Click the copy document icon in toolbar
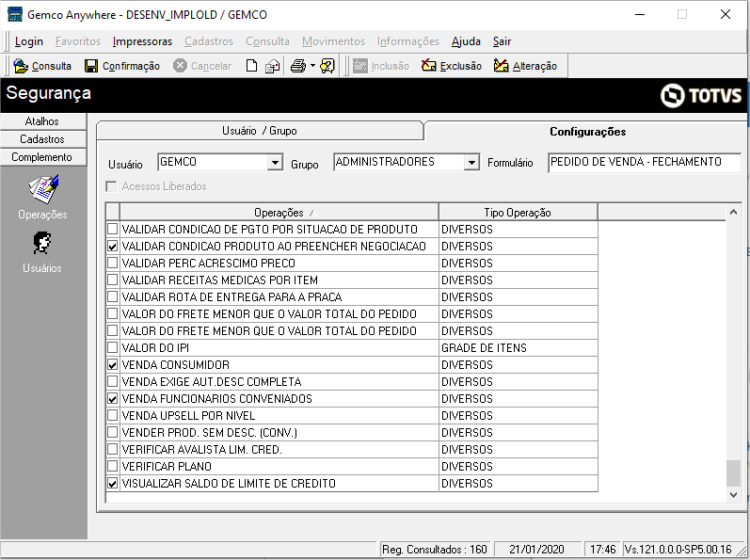The width and height of the screenshot is (750, 560). [x=272, y=66]
